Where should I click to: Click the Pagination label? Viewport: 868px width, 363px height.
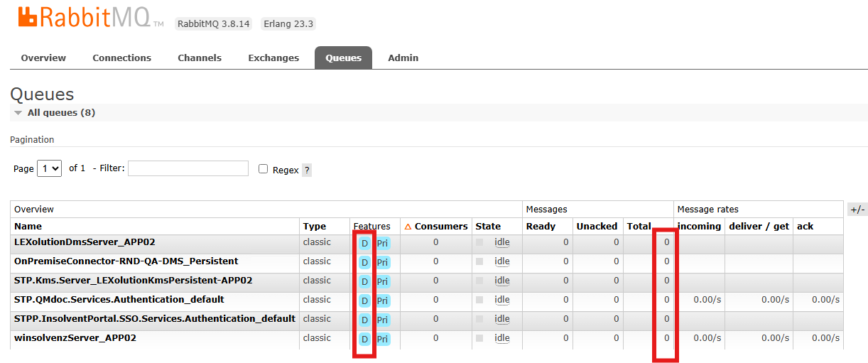(32, 140)
